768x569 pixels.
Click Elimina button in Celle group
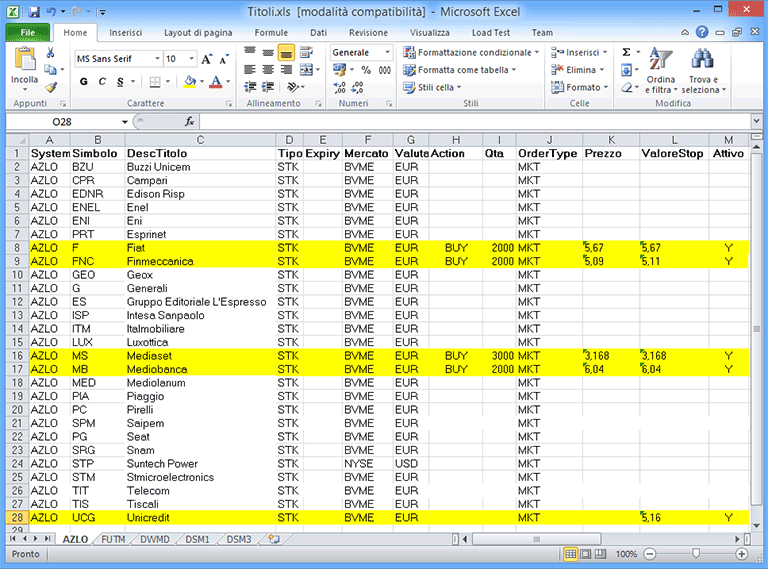(577, 70)
